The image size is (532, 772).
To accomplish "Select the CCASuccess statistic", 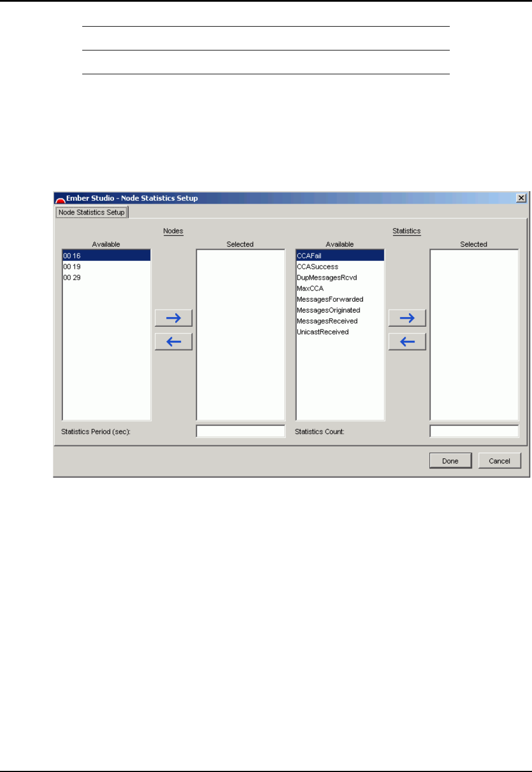I will [340, 267].
